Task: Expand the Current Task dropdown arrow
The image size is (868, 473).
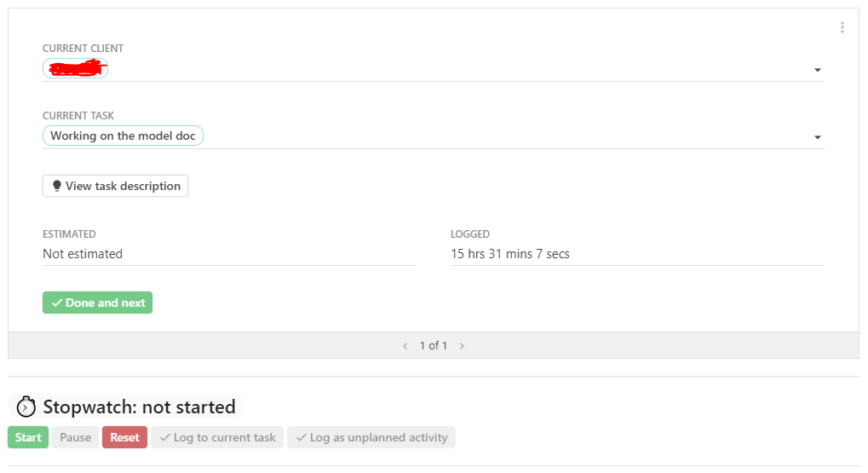Action: pos(818,137)
